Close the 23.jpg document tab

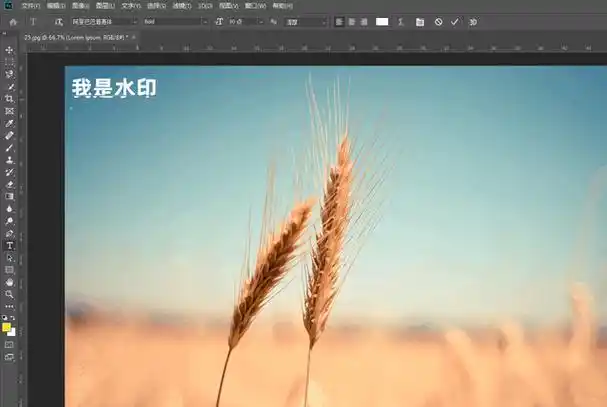click(134, 37)
